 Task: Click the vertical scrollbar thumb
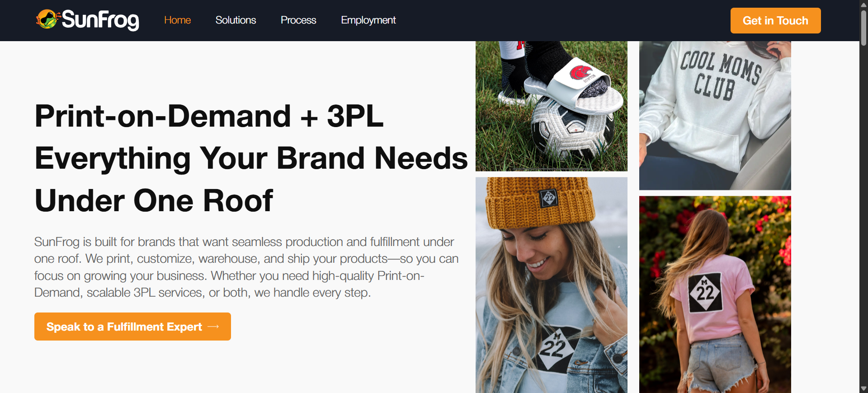(x=863, y=27)
